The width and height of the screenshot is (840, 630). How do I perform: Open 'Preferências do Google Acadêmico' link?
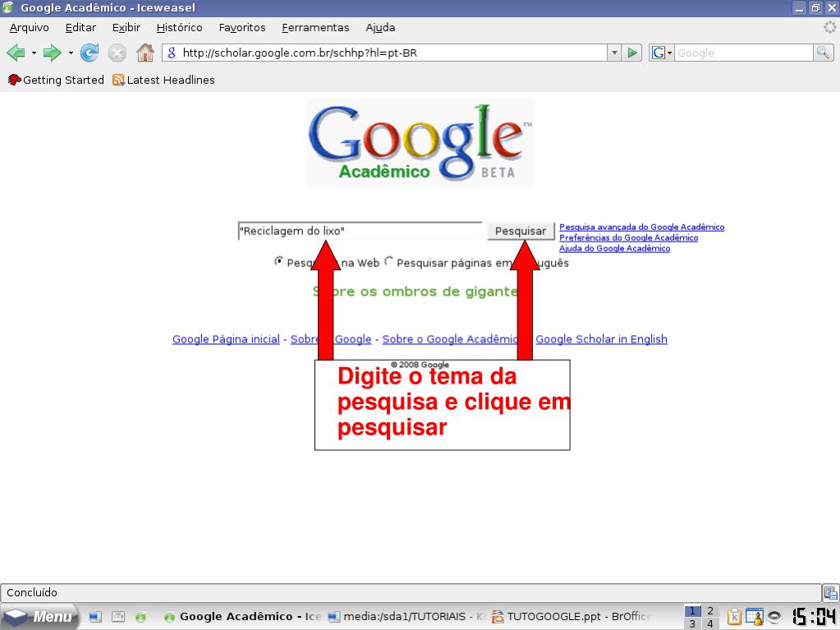629,238
